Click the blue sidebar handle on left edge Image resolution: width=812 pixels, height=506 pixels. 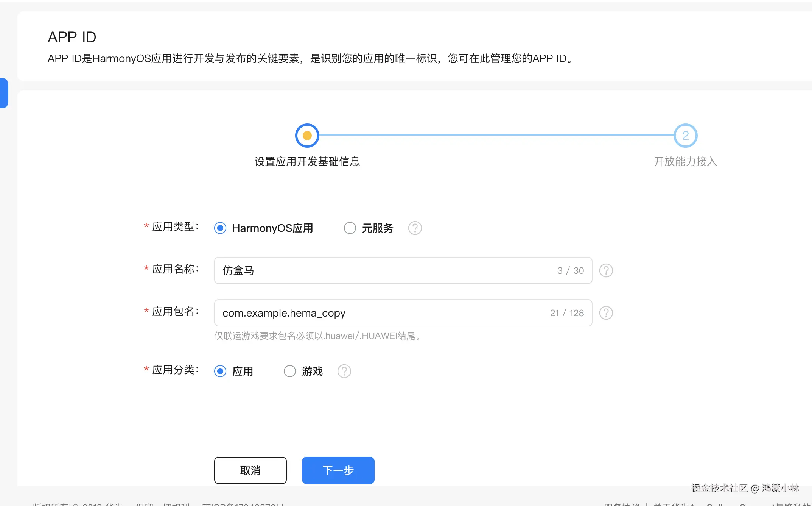coord(4,93)
